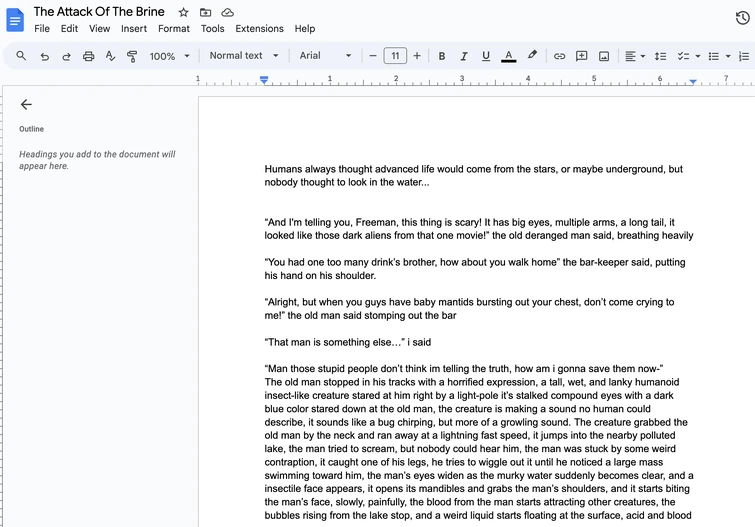The height and width of the screenshot is (527, 755).
Task: Undo the last action
Action: [x=44, y=56]
